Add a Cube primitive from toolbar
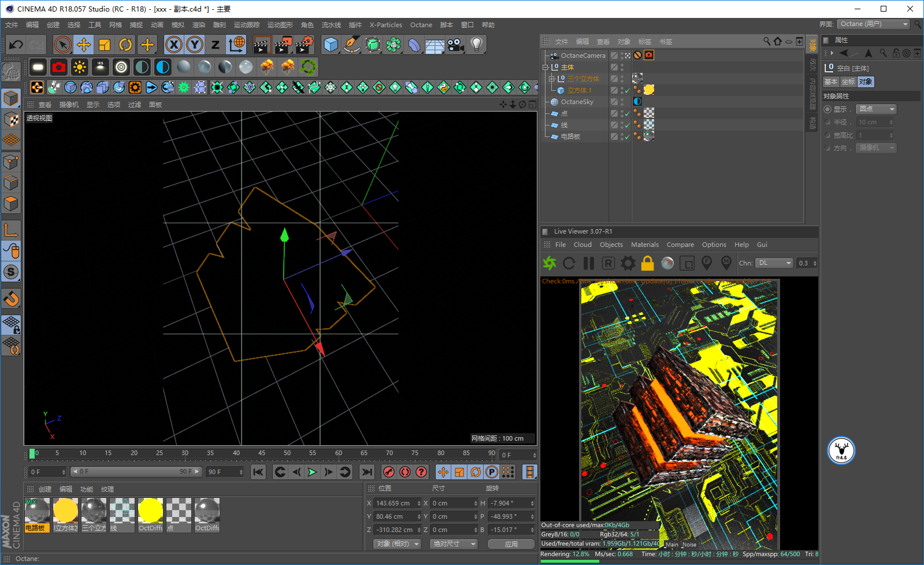The image size is (924, 565). [x=331, y=45]
